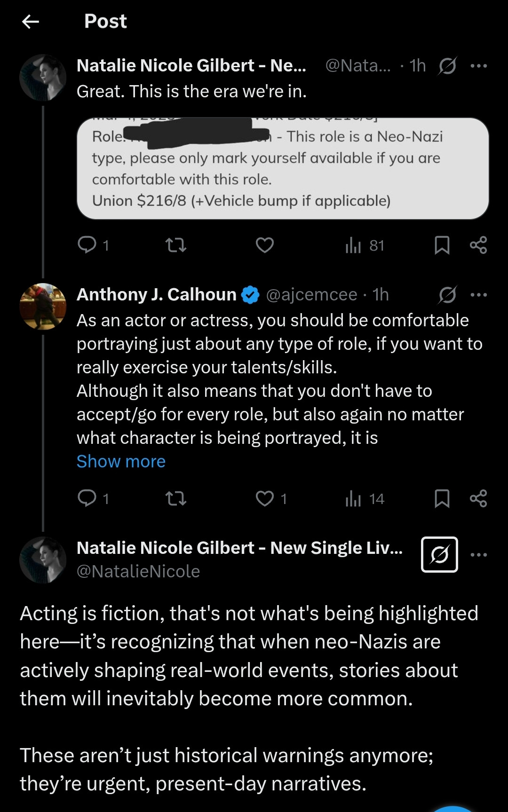Repost the first Natalie Nicole Gilbert post

[176, 245]
